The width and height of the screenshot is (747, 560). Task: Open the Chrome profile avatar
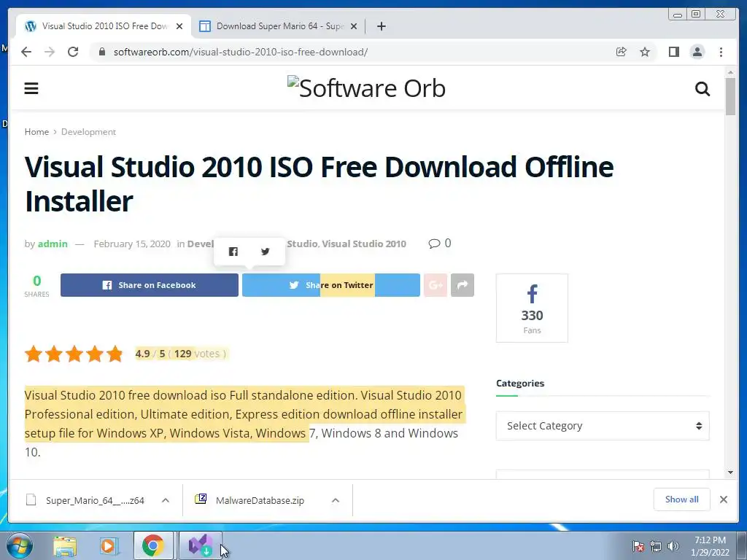point(697,52)
